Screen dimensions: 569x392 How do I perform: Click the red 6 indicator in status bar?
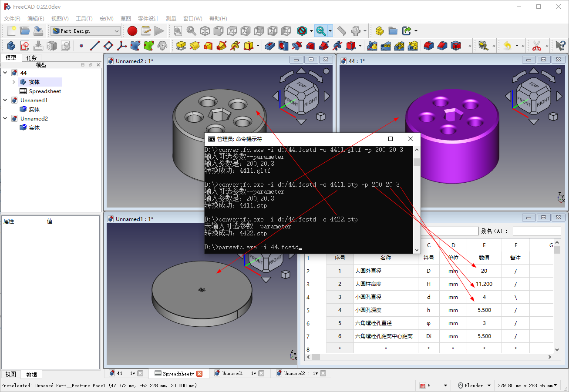(x=425, y=385)
